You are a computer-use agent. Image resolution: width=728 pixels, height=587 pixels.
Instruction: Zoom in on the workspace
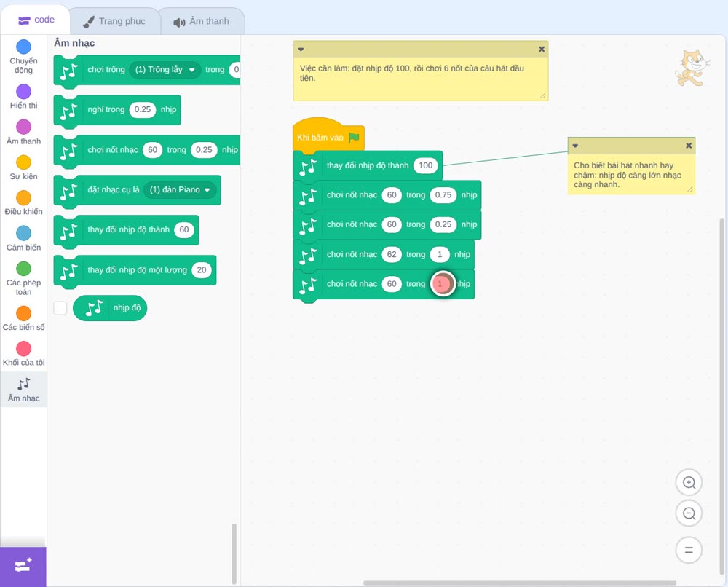pos(689,483)
